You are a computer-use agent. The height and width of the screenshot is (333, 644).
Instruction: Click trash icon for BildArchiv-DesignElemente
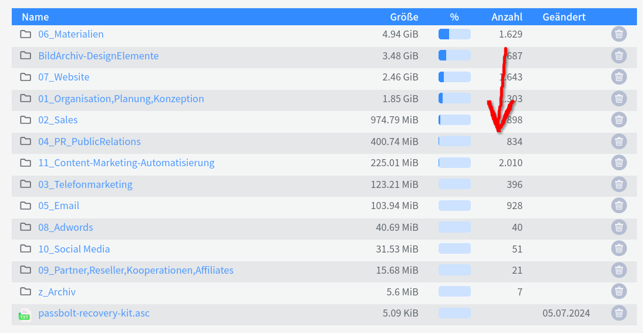pyautogui.click(x=619, y=55)
